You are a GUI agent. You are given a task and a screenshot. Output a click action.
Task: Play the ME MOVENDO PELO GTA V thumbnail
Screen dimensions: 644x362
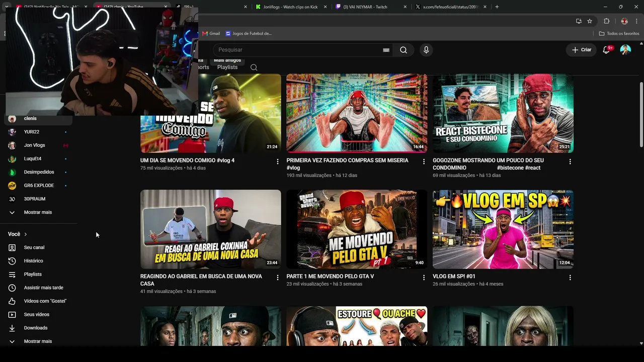(x=357, y=229)
